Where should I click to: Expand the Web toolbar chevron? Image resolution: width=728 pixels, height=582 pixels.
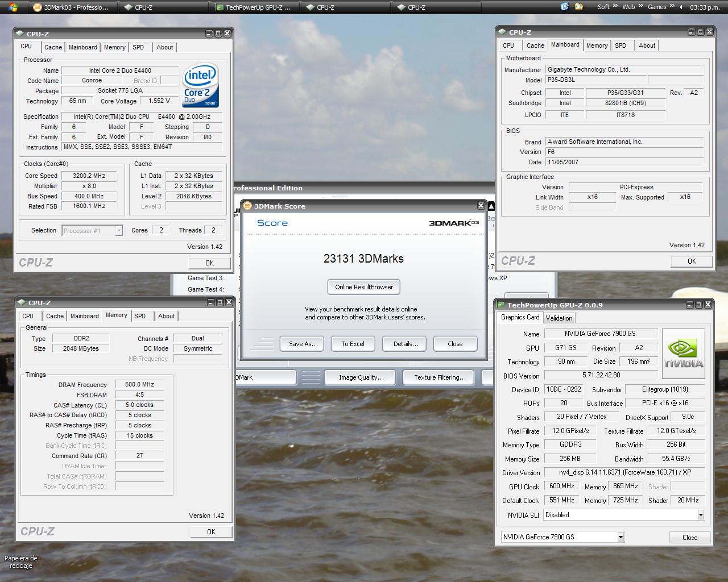(640, 7)
